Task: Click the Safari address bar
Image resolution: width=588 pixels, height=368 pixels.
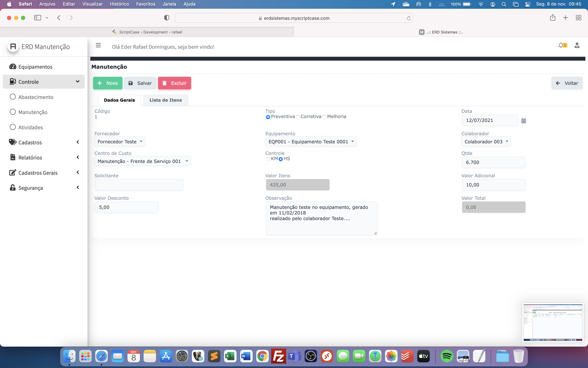Action: click(x=294, y=18)
